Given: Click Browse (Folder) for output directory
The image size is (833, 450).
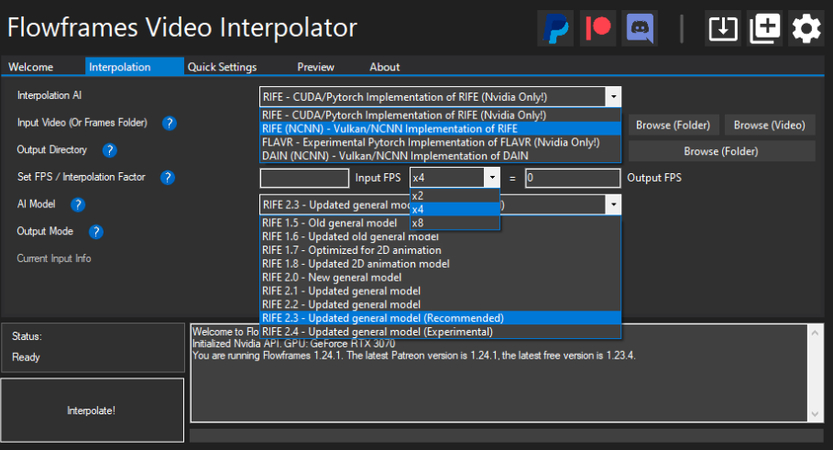Looking at the screenshot, I should pos(721,151).
